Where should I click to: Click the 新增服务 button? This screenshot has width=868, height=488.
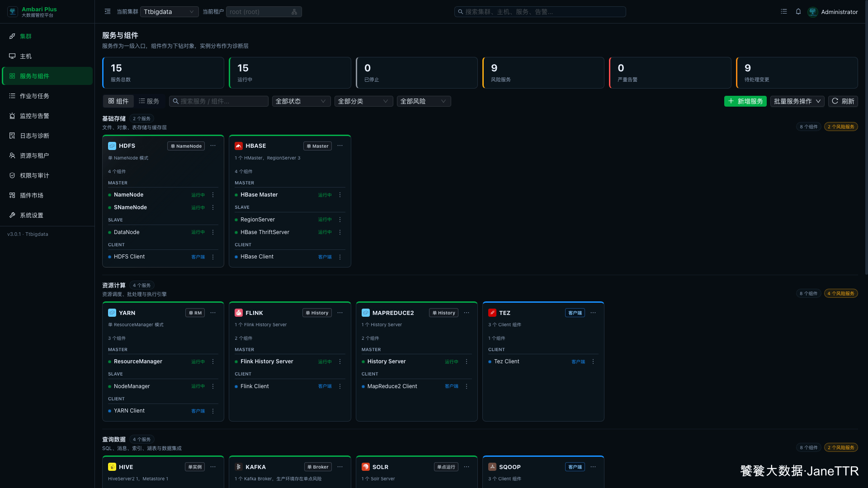coord(745,101)
